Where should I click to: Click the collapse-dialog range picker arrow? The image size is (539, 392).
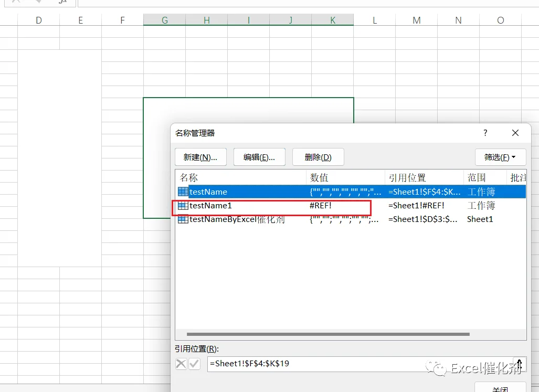[x=519, y=364]
